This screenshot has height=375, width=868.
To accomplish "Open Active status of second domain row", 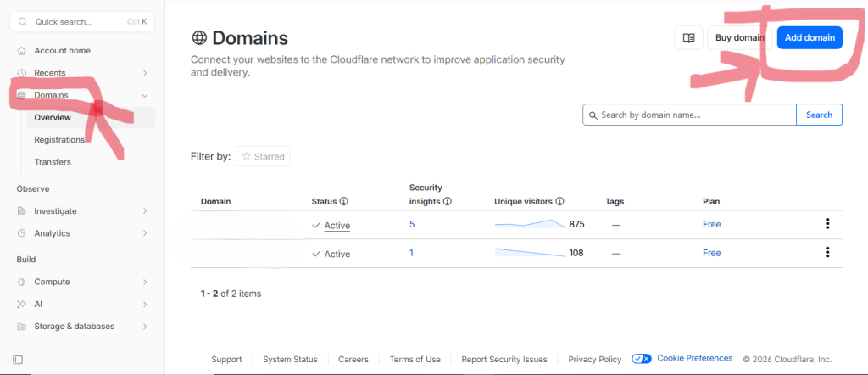I will 337,255.
